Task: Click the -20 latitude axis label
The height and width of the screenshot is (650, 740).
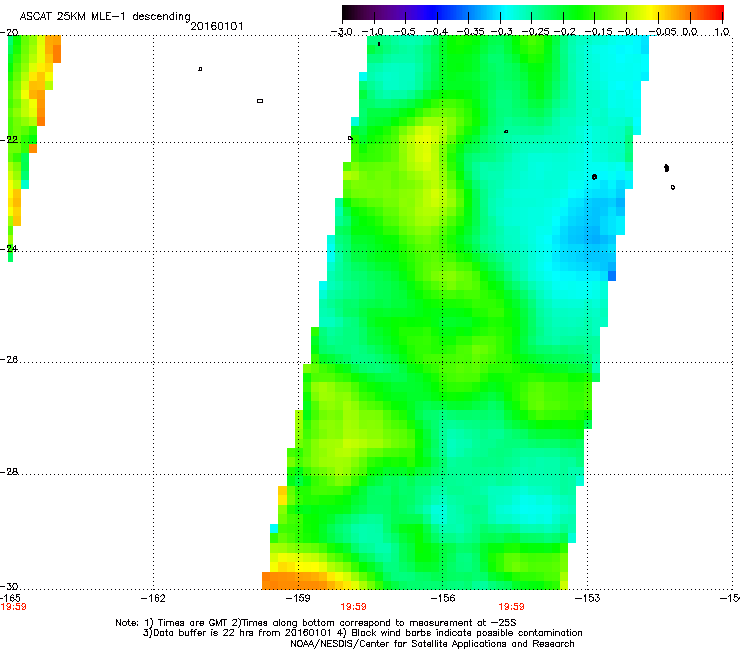Action: tap(9, 33)
